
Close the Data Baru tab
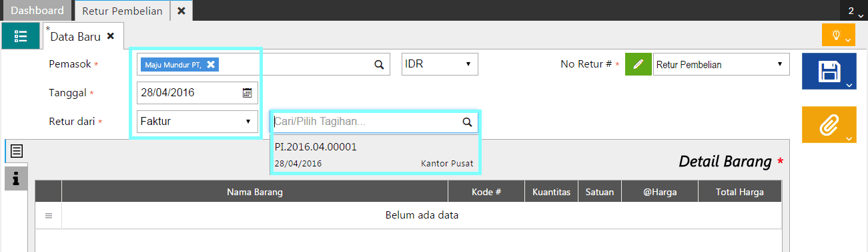pos(111,36)
